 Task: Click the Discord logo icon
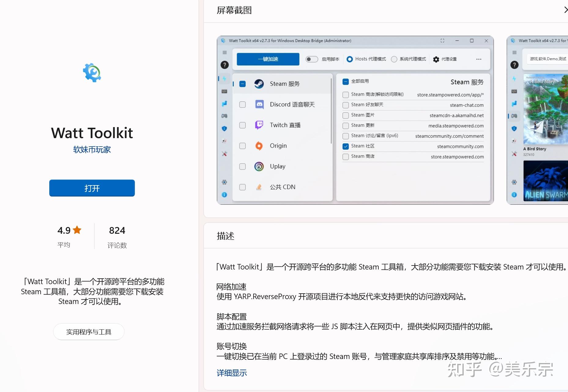pos(259,104)
